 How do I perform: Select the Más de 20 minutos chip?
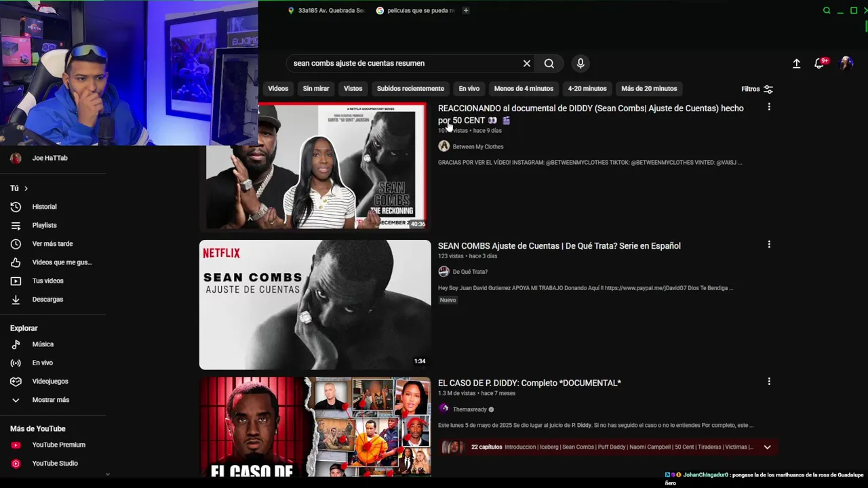649,88
